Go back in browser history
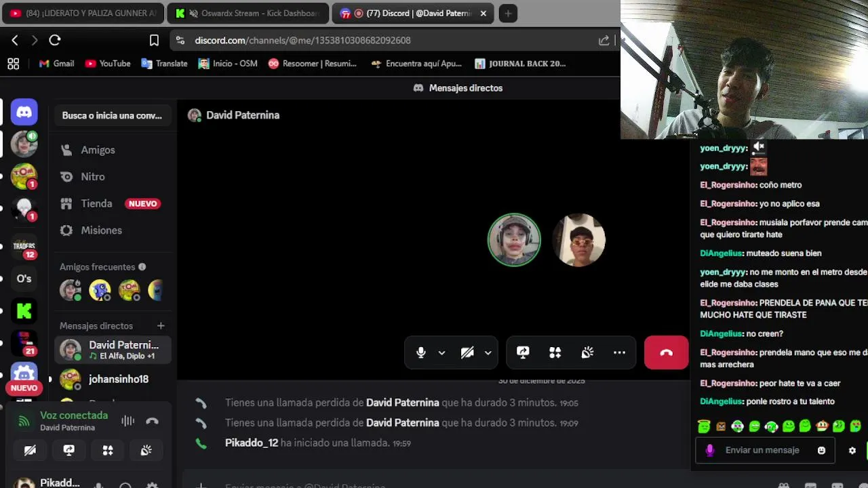This screenshot has width=868, height=488. point(15,40)
